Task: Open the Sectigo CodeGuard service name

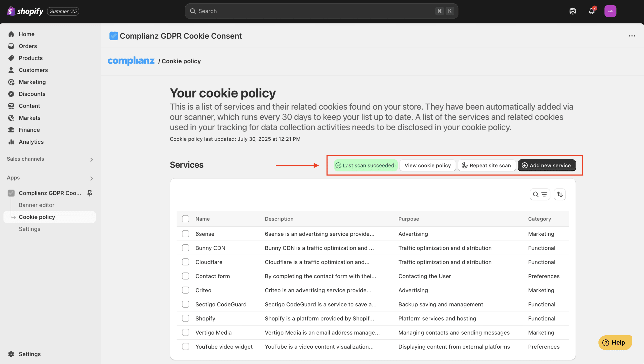Action: (x=221, y=304)
